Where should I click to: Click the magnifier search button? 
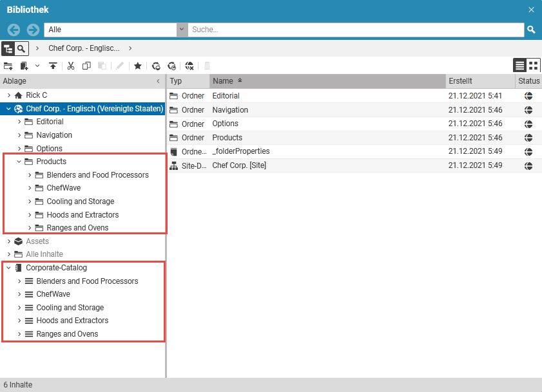tap(531, 30)
